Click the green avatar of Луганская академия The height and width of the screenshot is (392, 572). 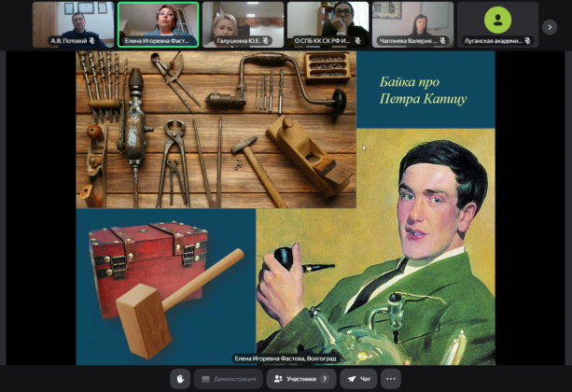497,20
